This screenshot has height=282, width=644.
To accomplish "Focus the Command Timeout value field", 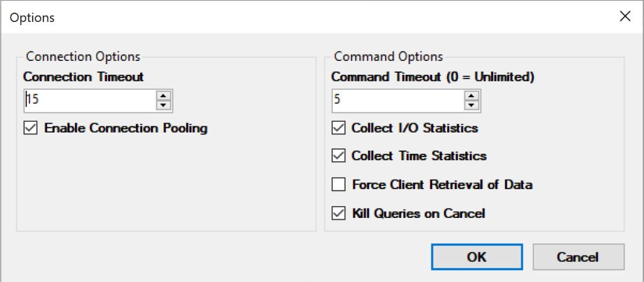I will (398, 100).
